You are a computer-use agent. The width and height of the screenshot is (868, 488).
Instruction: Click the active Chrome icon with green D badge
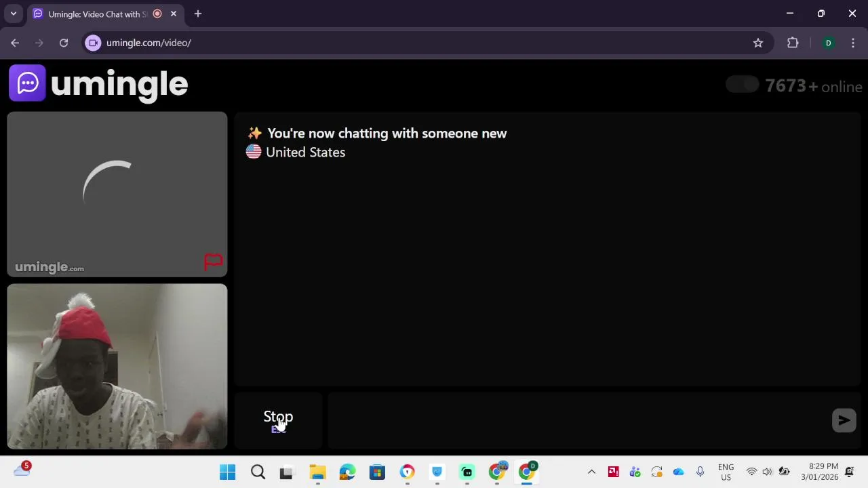pos(528,472)
